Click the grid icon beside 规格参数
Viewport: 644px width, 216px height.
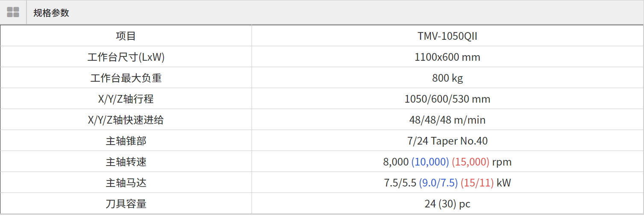[13, 12]
